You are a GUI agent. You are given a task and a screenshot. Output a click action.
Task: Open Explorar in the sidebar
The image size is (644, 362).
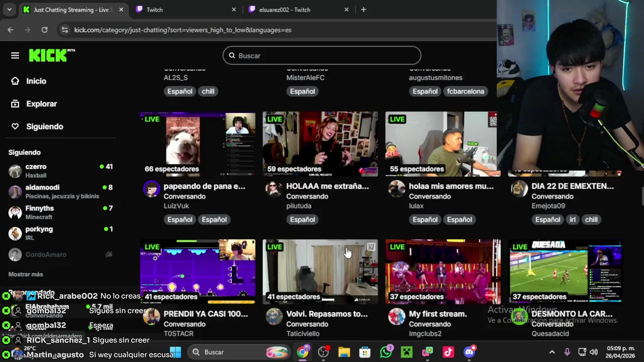point(41,104)
